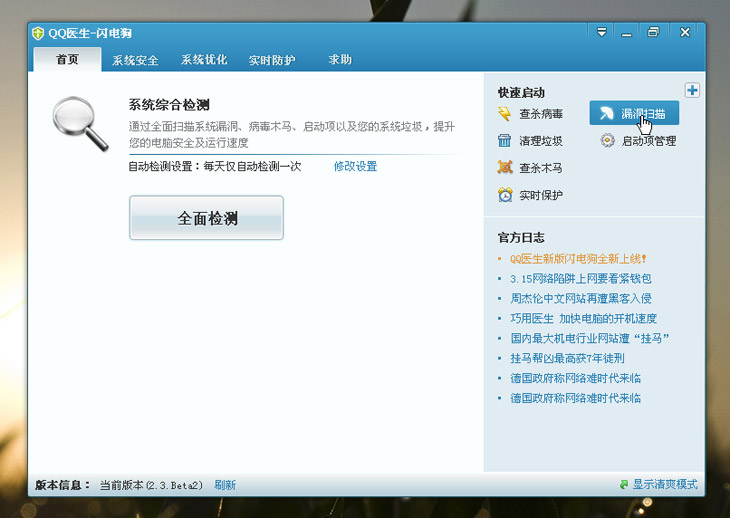
Task: Click the alarm clock 实时保护 icon
Action: [x=505, y=195]
